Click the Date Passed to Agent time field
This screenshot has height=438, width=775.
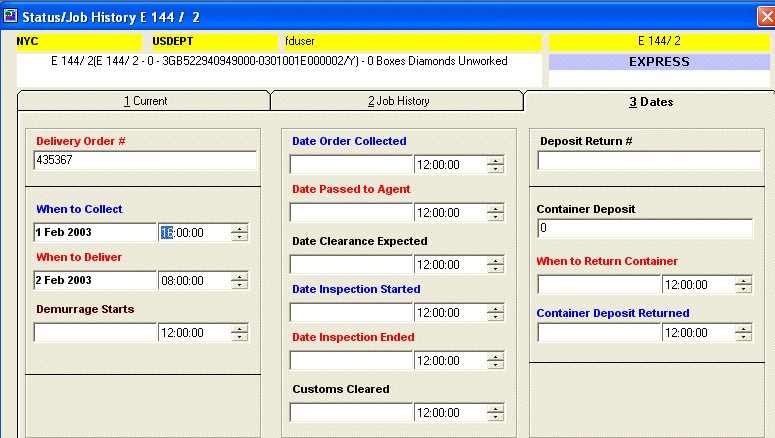point(451,212)
